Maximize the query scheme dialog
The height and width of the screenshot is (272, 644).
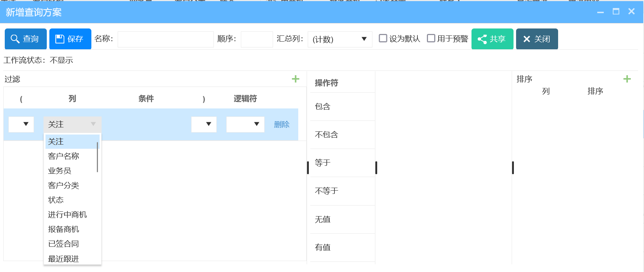click(616, 12)
